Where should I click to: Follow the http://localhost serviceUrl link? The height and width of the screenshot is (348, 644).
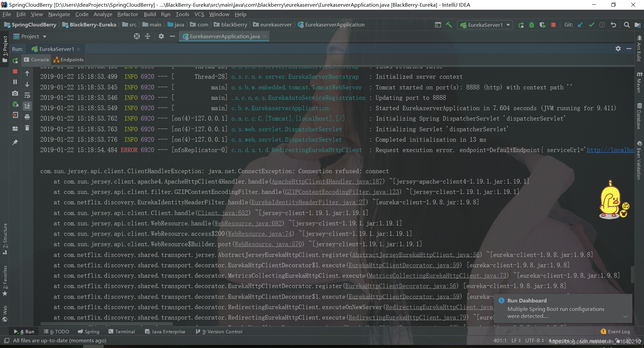pyautogui.click(x=610, y=150)
